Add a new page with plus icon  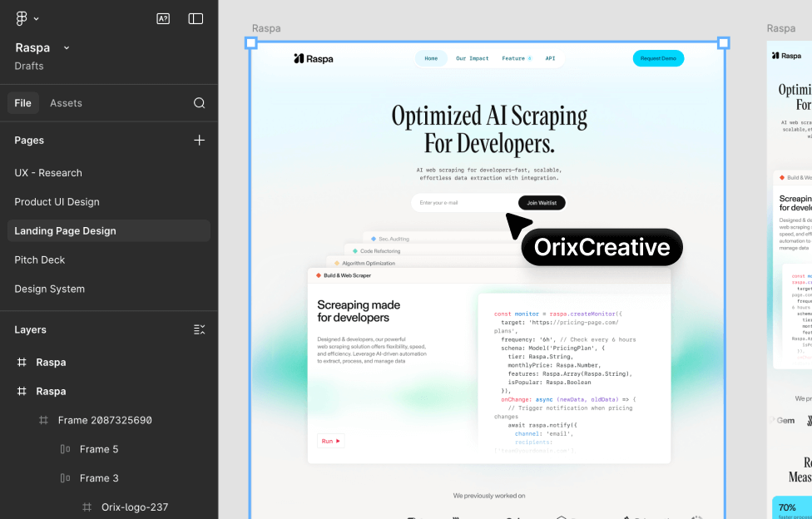point(200,141)
